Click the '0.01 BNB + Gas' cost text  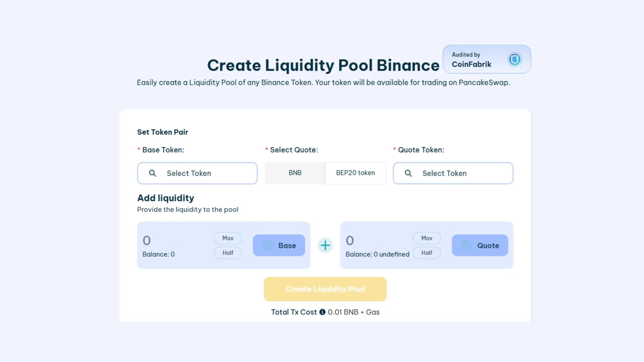coord(354,312)
